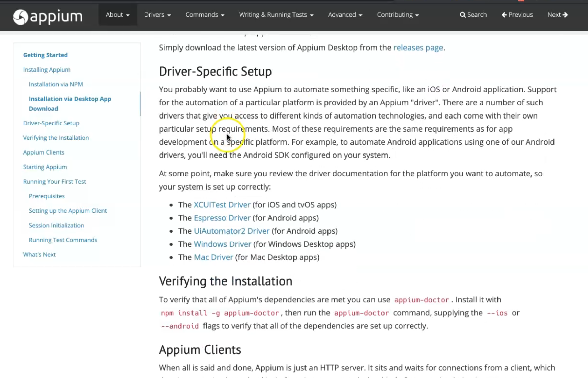Screen dimensions: 588x378
Task: Open Running Test Commands sidebar link
Action: (63, 240)
